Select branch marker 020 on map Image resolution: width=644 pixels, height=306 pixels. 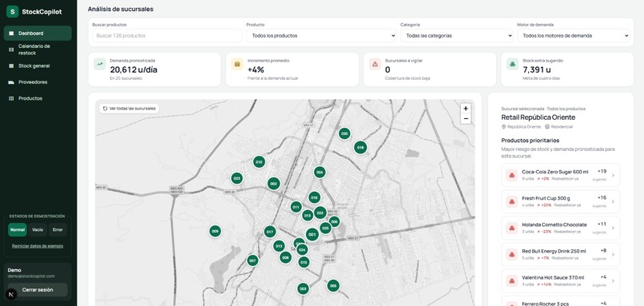pyautogui.click(x=344, y=133)
